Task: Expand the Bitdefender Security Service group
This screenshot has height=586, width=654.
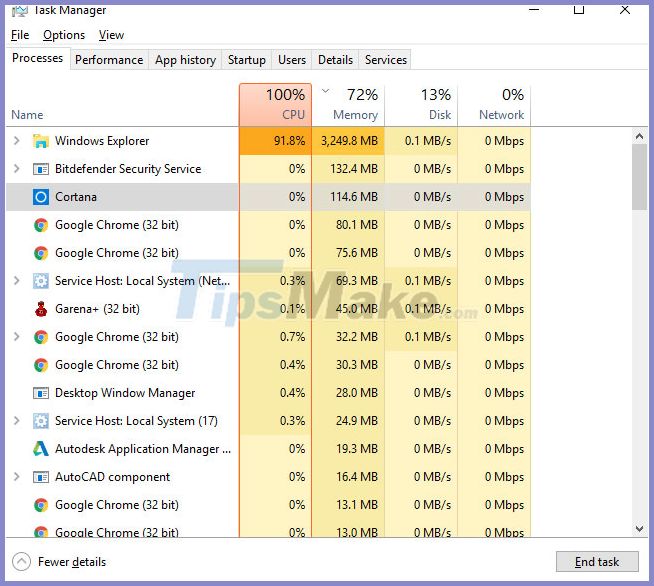Action: click(17, 169)
